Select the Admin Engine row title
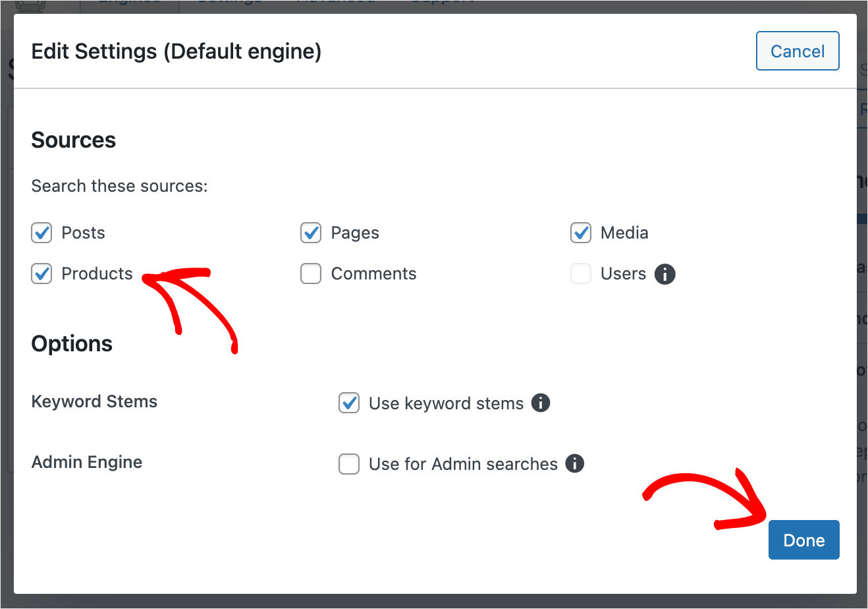This screenshot has height=609, width=868. pyautogui.click(x=87, y=462)
